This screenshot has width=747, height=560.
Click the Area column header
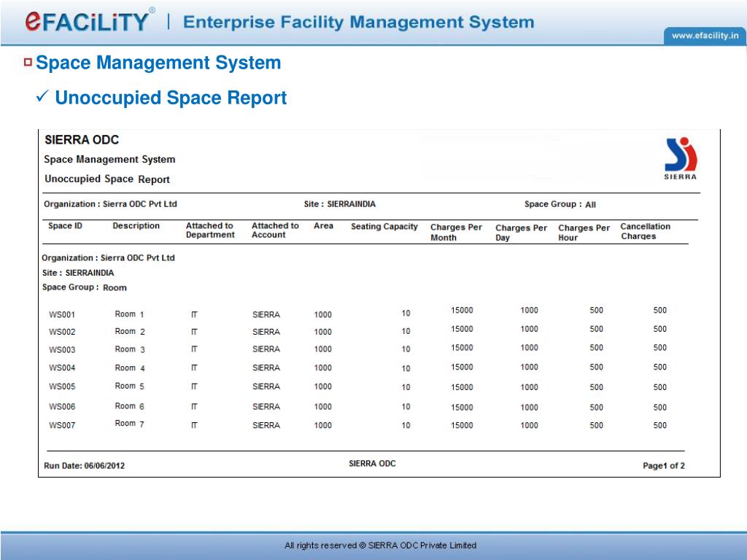pos(323,226)
